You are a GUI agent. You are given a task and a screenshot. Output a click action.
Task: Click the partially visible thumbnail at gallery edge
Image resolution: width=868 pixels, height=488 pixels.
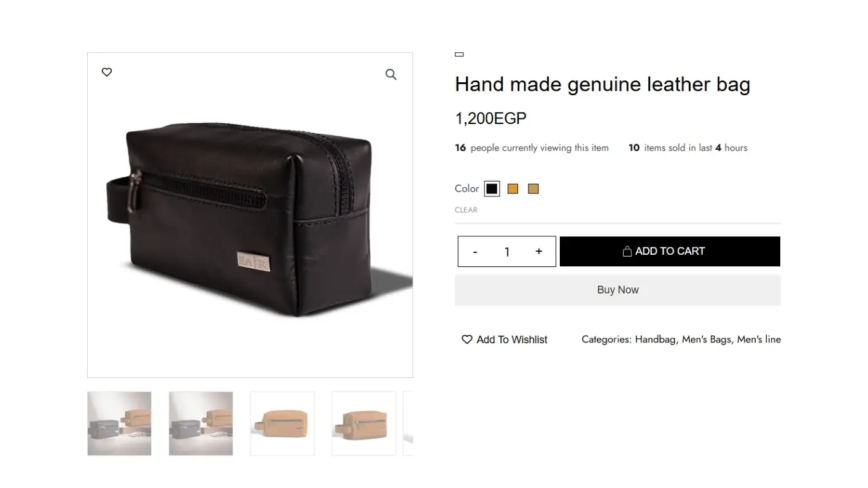pos(408,424)
